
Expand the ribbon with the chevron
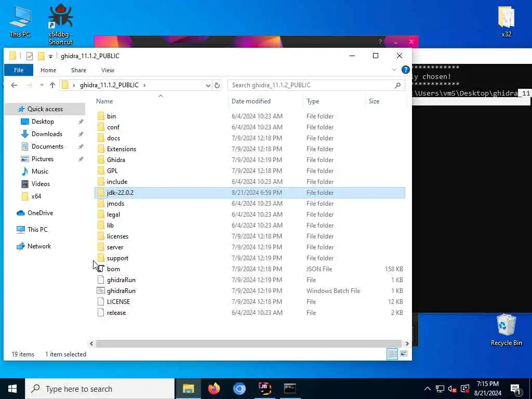[x=394, y=70]
